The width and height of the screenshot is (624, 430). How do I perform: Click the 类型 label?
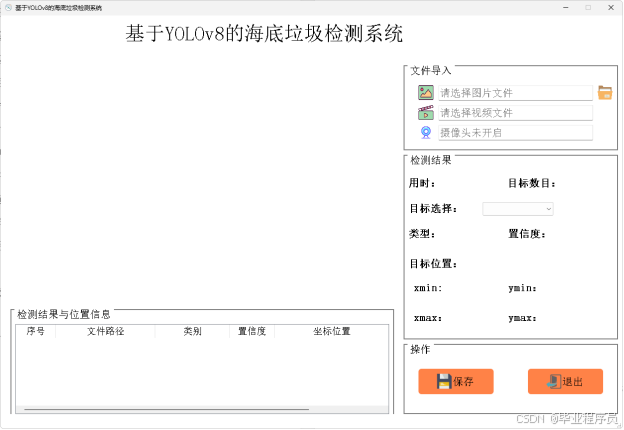click(x=422, y=234)
